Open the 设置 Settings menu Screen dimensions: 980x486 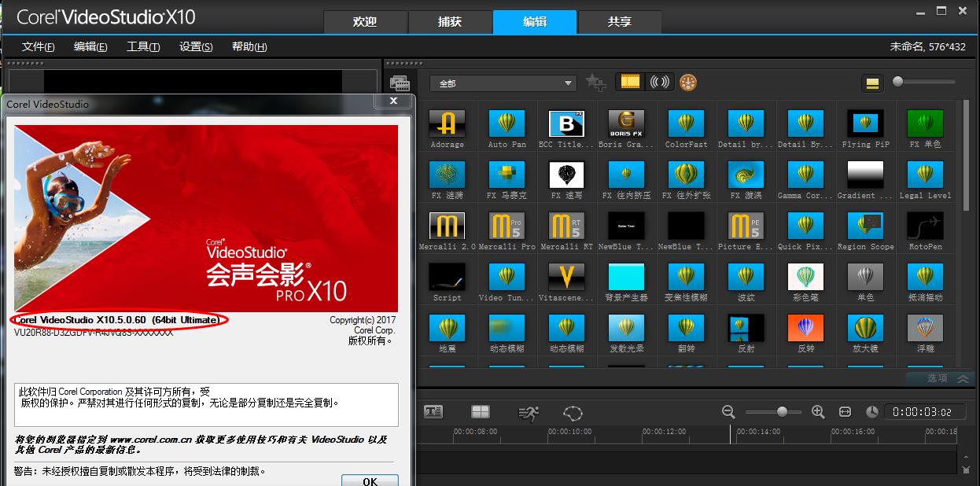[x=196, y=47]
